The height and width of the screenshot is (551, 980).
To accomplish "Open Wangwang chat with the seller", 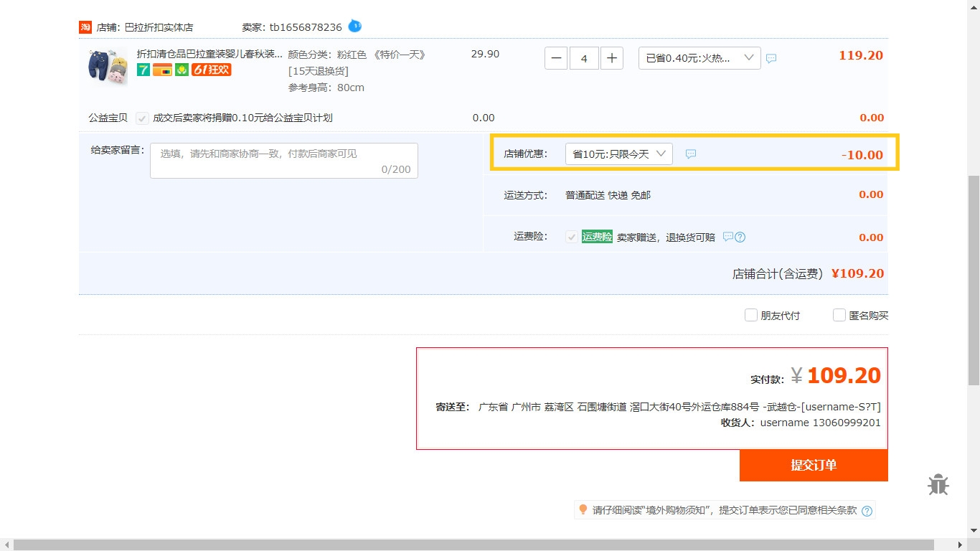I will click(x=354, y=27).
